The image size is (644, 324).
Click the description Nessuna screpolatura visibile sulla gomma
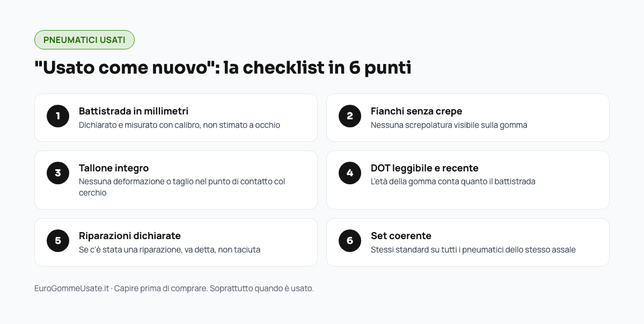449,125
